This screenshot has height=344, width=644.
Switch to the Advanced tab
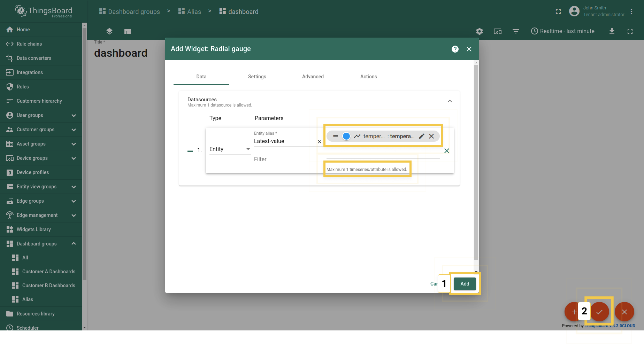[313, 77]
